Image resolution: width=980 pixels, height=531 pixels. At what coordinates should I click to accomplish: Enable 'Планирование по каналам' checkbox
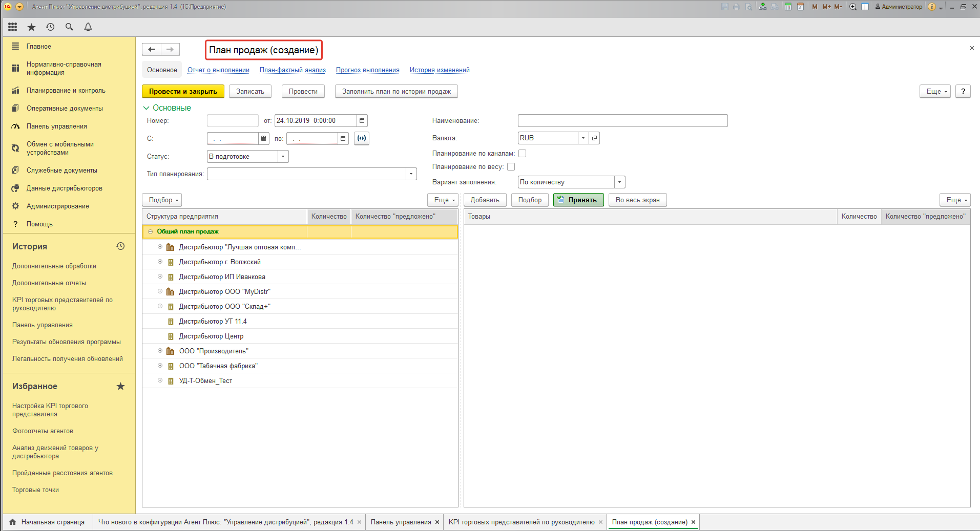523,154
